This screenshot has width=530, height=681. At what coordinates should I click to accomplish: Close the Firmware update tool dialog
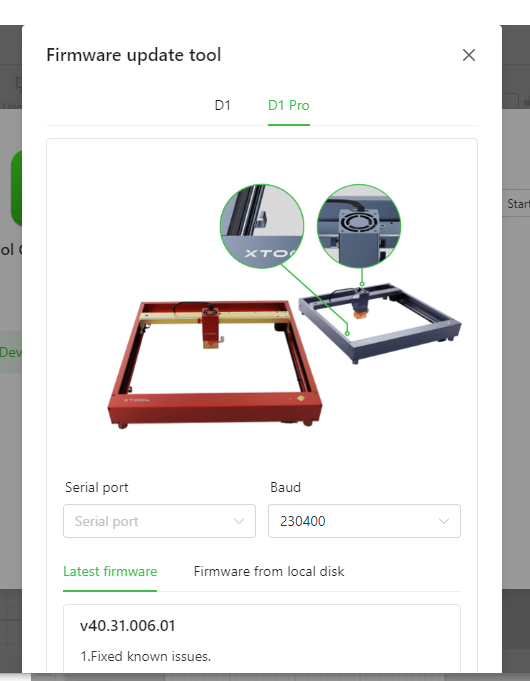[x=469, y=55]
